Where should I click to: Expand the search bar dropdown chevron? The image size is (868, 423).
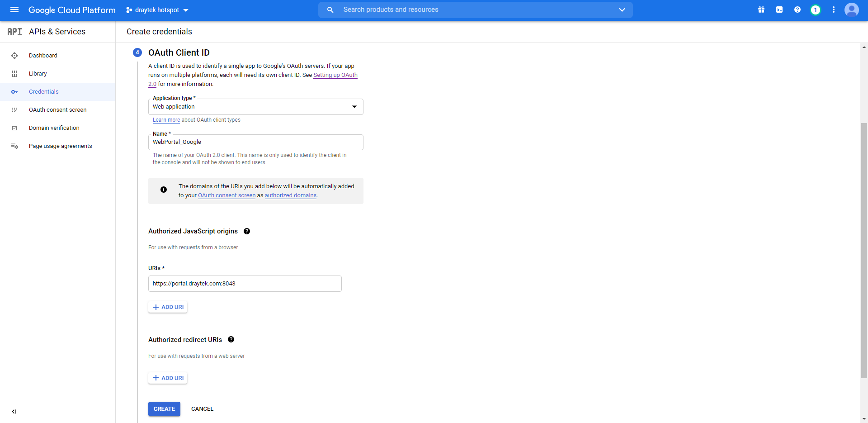(622, 10)
